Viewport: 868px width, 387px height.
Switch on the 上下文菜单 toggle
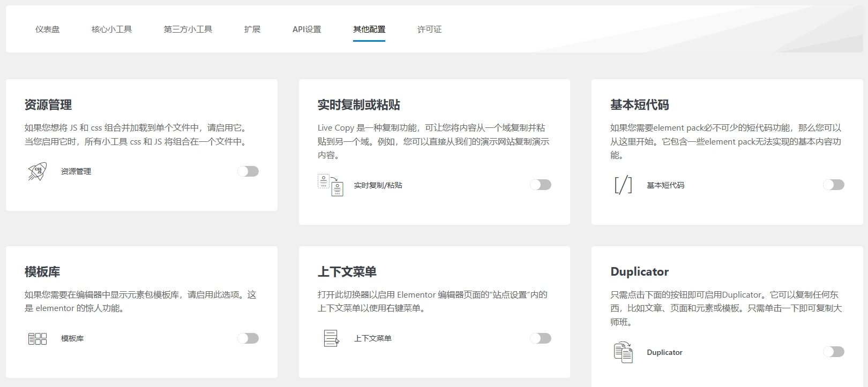tap(541, 338)
